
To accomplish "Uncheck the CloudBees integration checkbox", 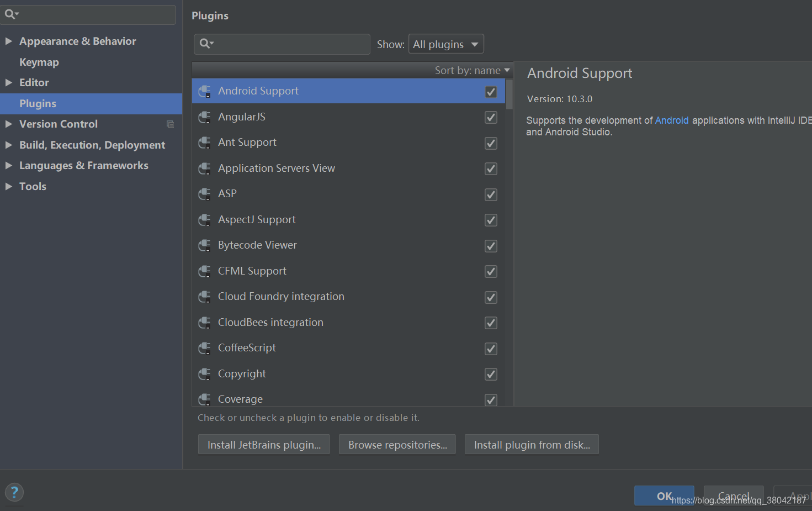I will click(491, 323).
